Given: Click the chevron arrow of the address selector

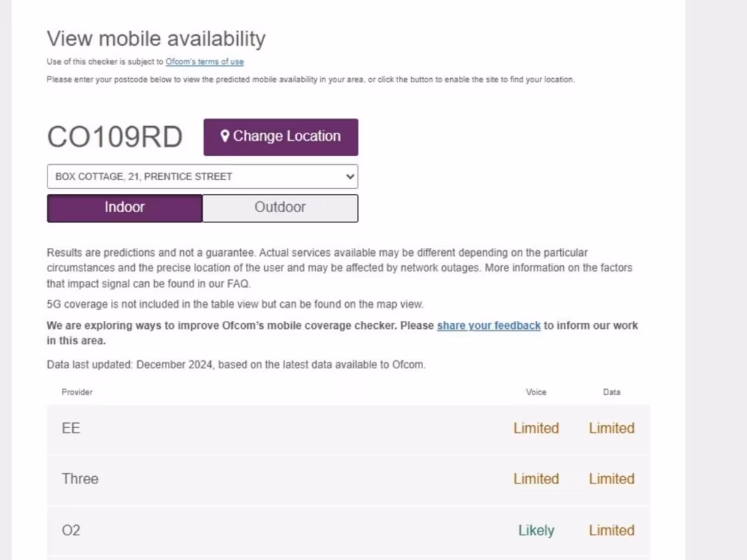Looking at the screenshot, I should pyautogui.click(x=350, y=176).
